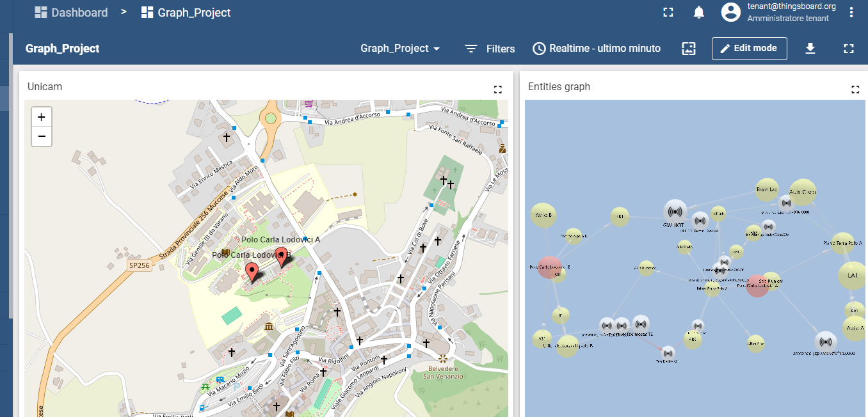Open the vertical three-dot user menu
This screenshot has height=417, width=868.
[851, 12]
